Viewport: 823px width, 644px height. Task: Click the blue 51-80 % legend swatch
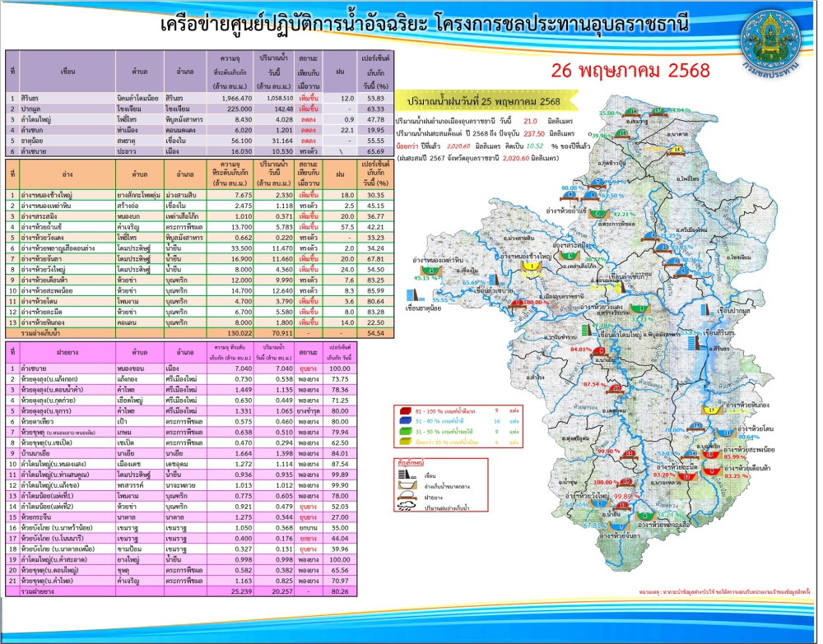point(406,421)
